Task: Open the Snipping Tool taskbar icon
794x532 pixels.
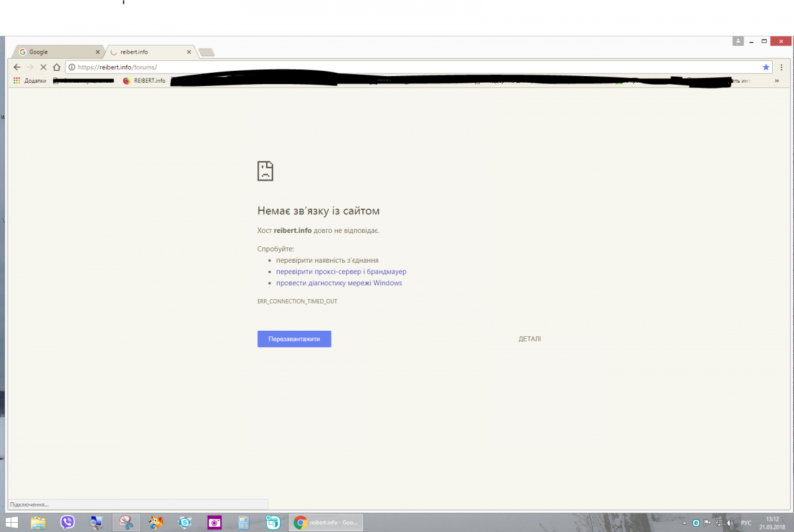Action: [126, 523]
